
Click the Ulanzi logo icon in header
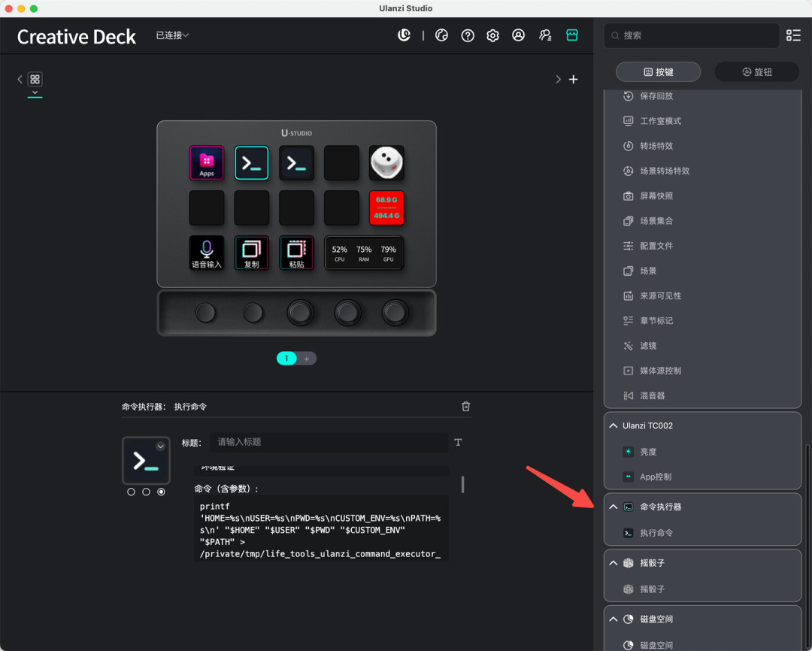404,35
